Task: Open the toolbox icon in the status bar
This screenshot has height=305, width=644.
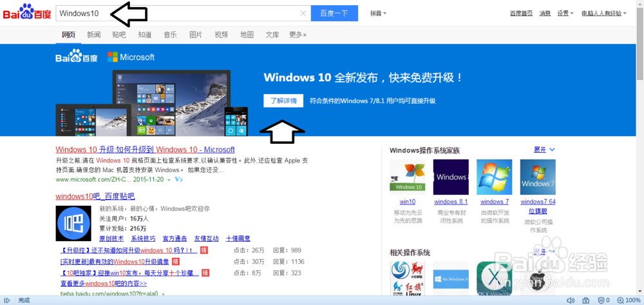Action: (585, 300)
